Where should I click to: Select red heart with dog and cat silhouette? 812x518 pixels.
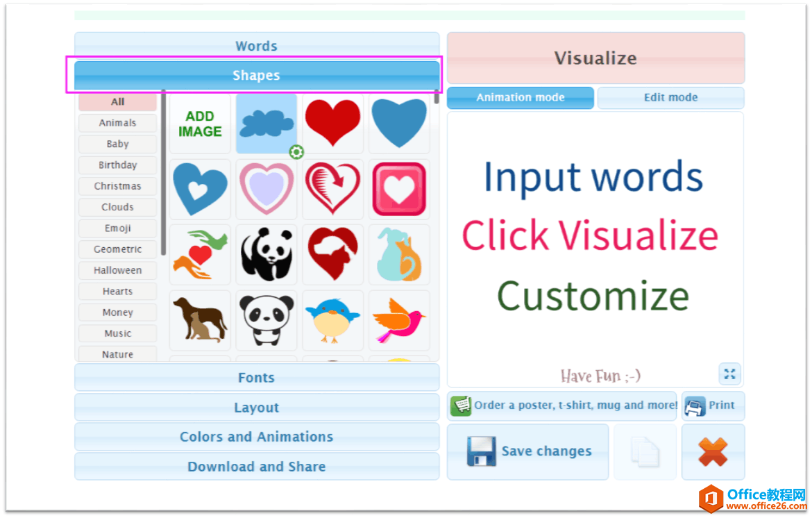tap(332, 255)
